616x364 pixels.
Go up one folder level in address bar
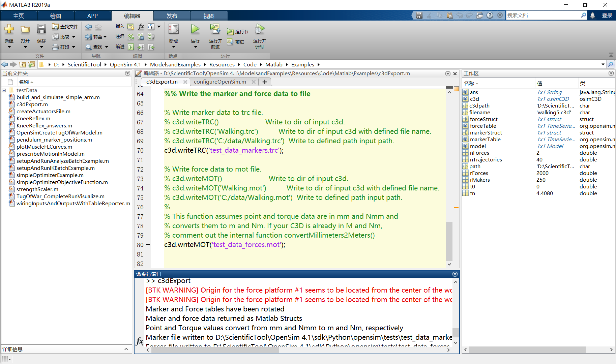coord(23,64)
